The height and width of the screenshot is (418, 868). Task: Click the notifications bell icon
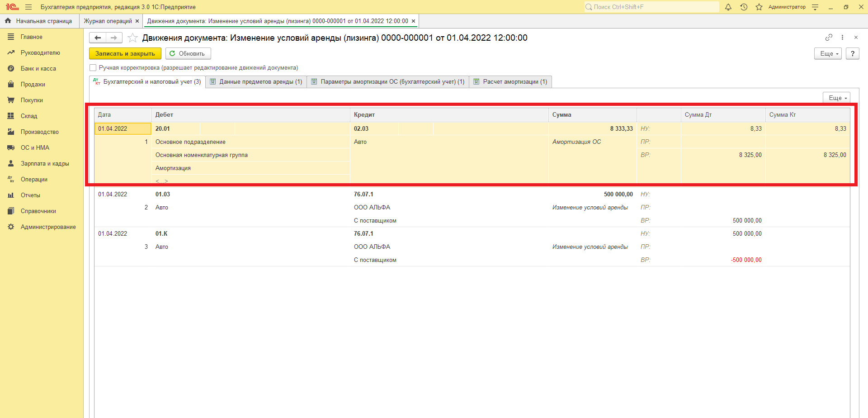click(x=728, y=7)
